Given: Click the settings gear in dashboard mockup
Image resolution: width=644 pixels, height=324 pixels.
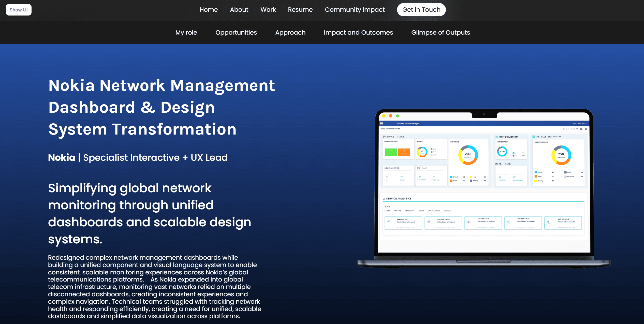Looking at the screenshot, I should tap(586, 129).
